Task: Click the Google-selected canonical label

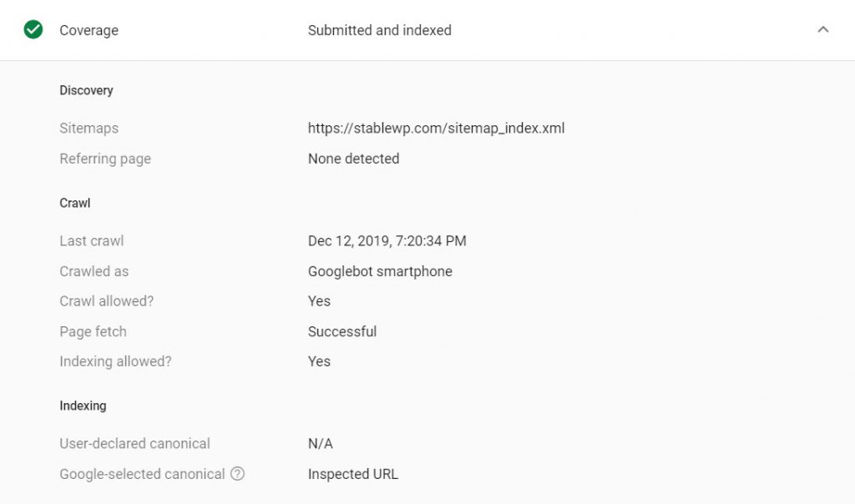Action: (x=142, y=474)
